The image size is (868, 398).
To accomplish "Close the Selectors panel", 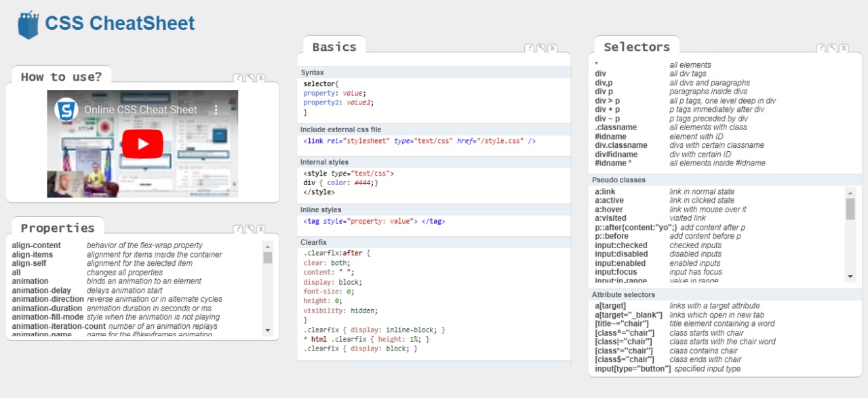I will (x=844, y=49).
